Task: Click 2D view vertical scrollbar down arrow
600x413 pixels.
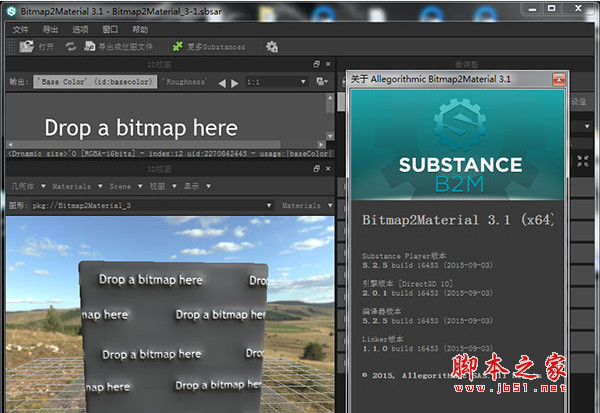Action: 330,136
